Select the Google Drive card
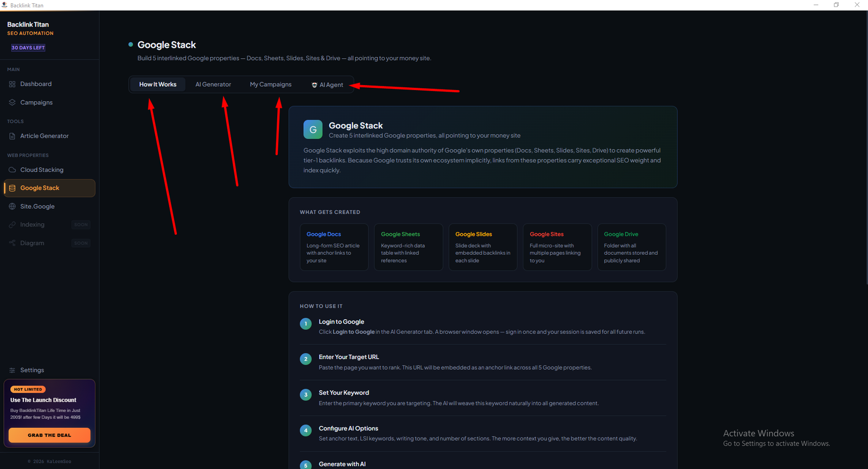 pyautogui.click(x=631, y=247)
